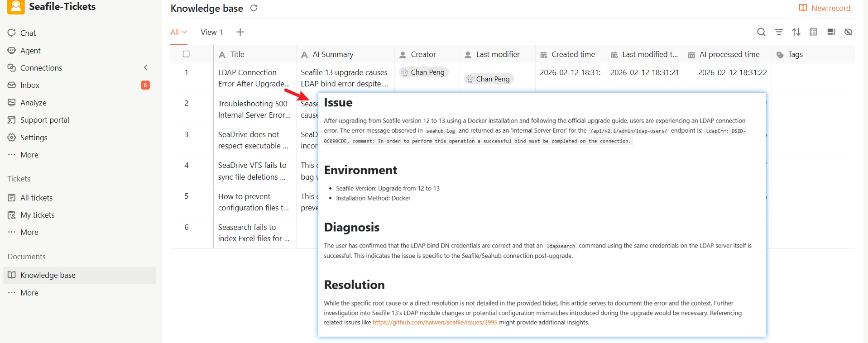Open the Analyze sidebar item
Screen dimensions: 868x343
pyautogui.click(x=33, y=103)
